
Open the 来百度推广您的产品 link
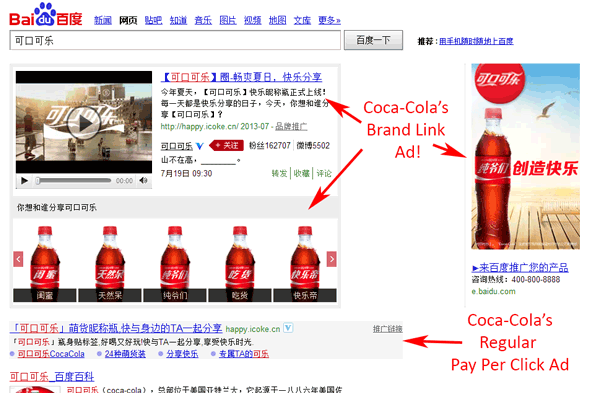pyautogui.click(x=520, y=267)
